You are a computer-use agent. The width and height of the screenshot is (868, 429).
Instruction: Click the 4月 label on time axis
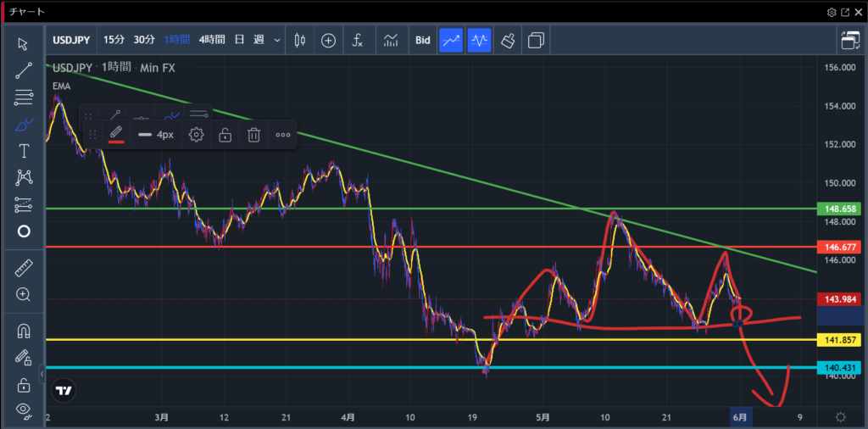[x=348, y=417]
